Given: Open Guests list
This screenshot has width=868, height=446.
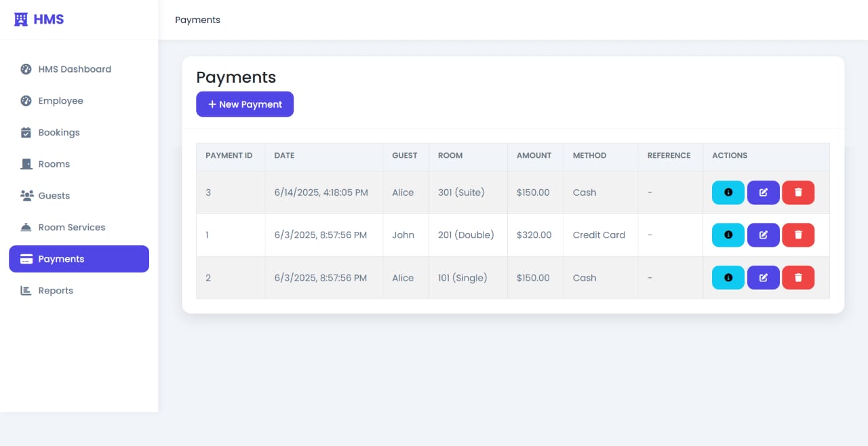Looking at the screenshot, I should coord(79,196).
